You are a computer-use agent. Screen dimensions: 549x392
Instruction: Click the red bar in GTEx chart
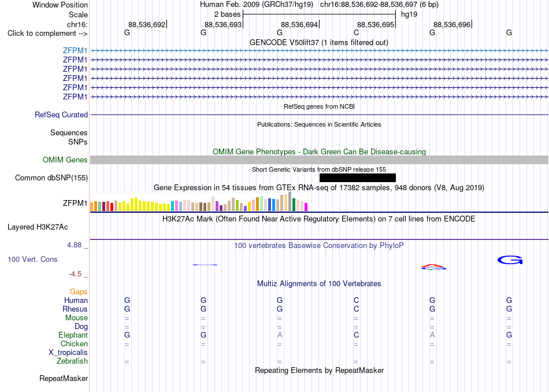coord(112,206)
